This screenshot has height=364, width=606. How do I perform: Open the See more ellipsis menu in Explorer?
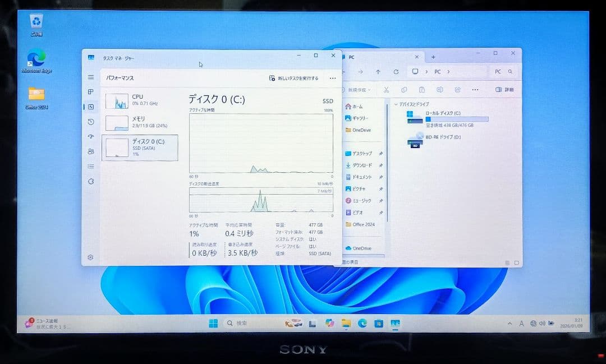coord(475,90)
